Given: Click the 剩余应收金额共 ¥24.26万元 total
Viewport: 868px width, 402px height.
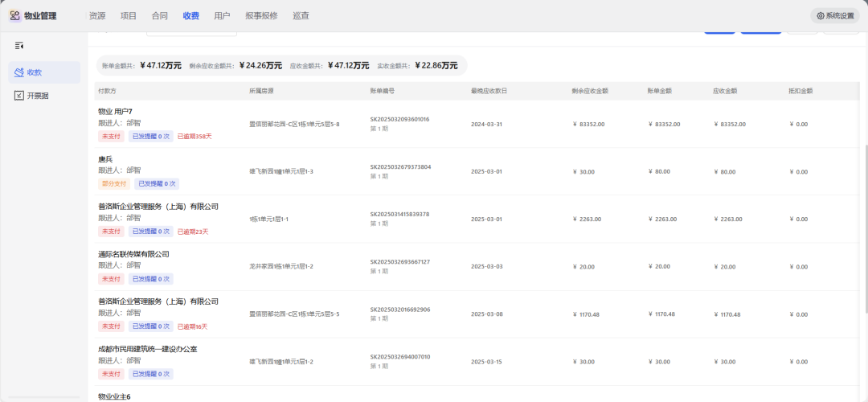Looking at the screenshot, I should (x=235, y=65).
